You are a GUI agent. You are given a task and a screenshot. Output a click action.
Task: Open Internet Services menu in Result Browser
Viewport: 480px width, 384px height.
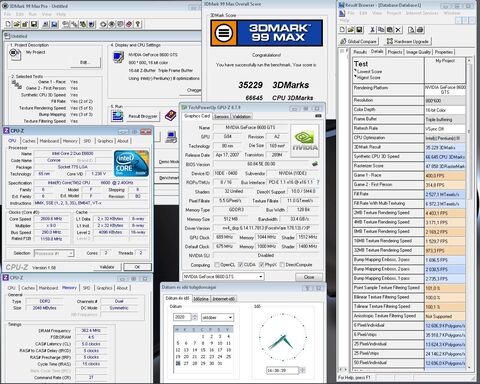(422, 13)
